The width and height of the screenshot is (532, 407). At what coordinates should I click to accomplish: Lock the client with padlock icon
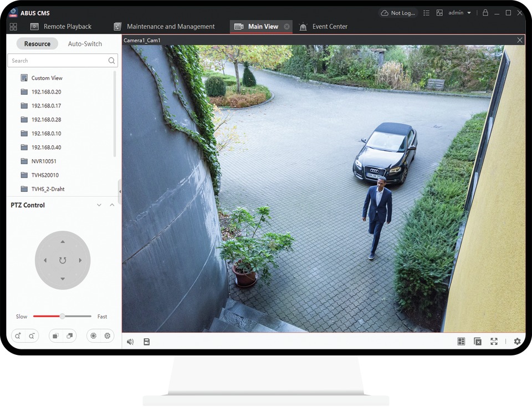(485, 13)
